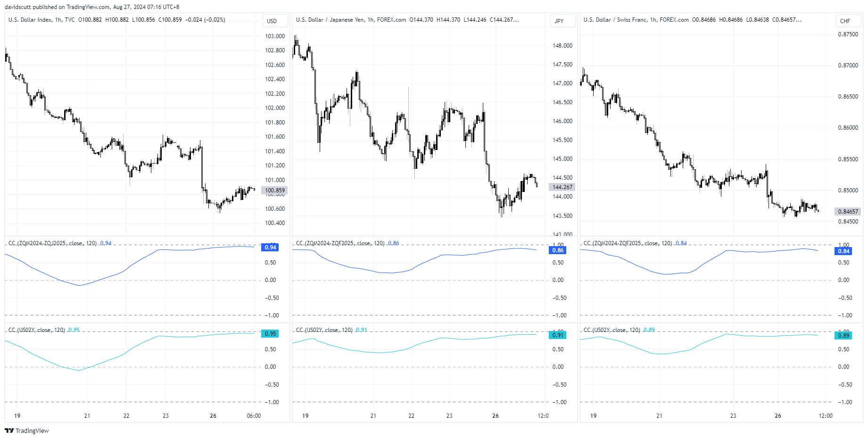This screenshot has width=868, height=439.
Task: Click the 100.859 current price label
Action: tap(274, 191)
